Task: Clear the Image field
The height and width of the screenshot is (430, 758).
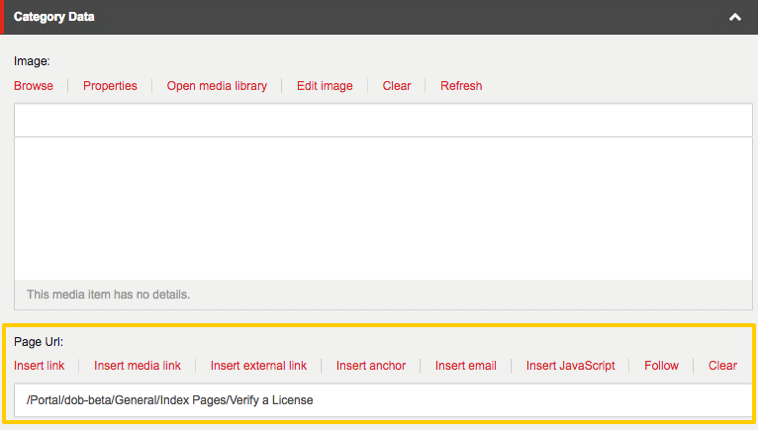Action: coord(397,86)
